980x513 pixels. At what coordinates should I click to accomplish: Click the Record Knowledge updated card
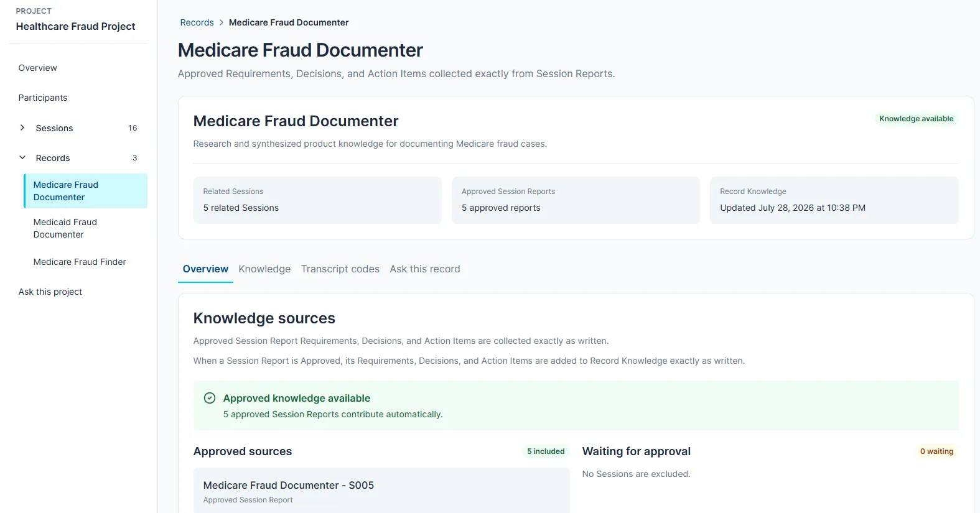[834, 200]
